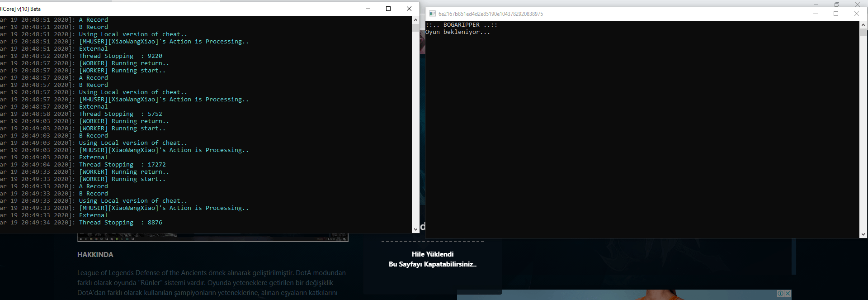Minimize the background browser window

point(816,4)
